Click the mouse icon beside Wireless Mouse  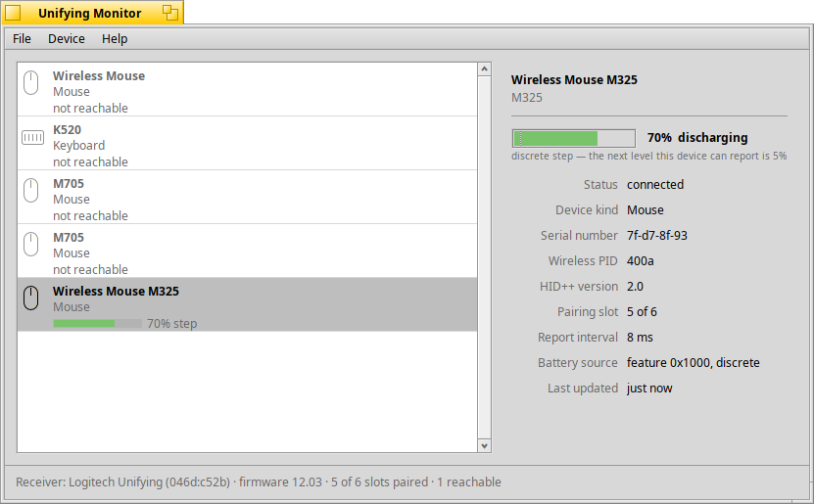click(31, 82)
